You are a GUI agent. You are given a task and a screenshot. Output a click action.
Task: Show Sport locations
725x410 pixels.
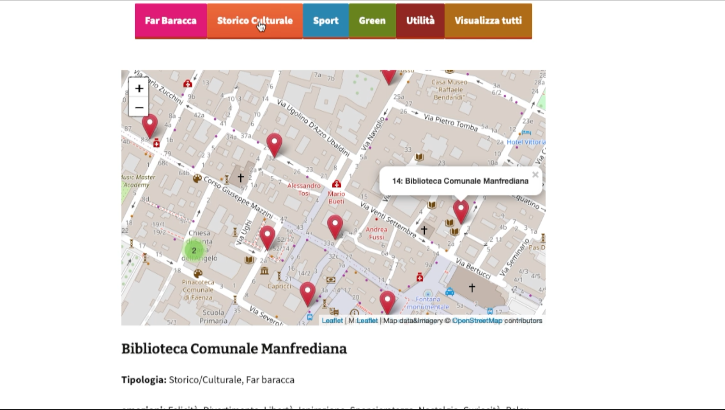pyautogui.click(x=325, y=21)
